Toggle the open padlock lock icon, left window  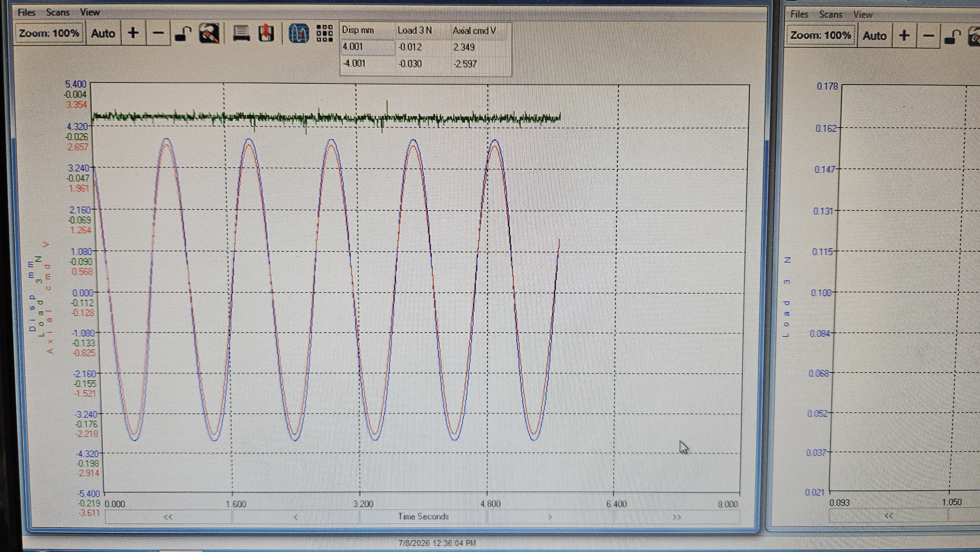coord(183,34)
